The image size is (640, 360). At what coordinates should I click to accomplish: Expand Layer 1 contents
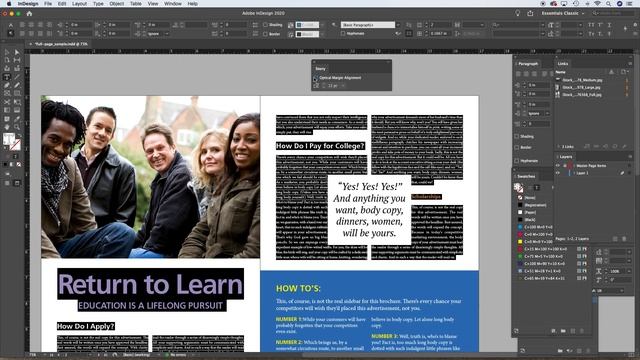point(574,173)
